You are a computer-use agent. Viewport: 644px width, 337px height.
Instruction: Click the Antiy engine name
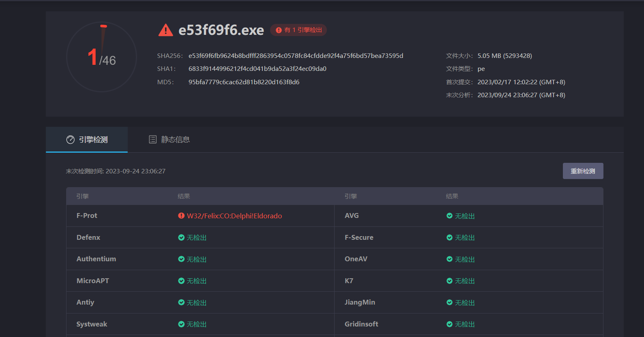[85, 302]
